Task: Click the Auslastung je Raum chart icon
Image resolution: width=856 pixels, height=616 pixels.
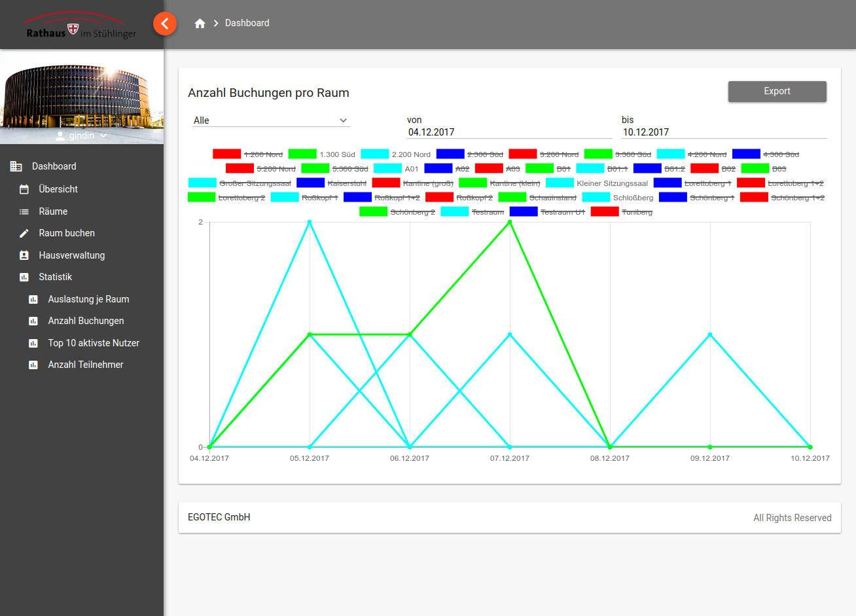Action: 33,299
